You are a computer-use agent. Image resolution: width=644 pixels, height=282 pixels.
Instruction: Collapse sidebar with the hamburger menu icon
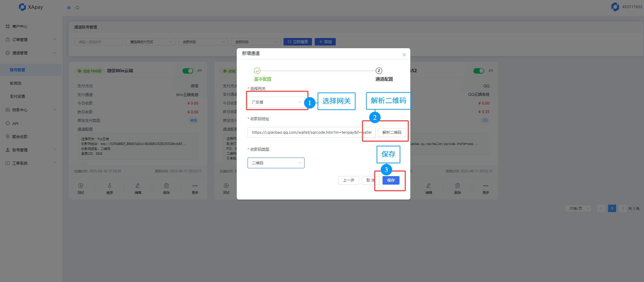69,8
